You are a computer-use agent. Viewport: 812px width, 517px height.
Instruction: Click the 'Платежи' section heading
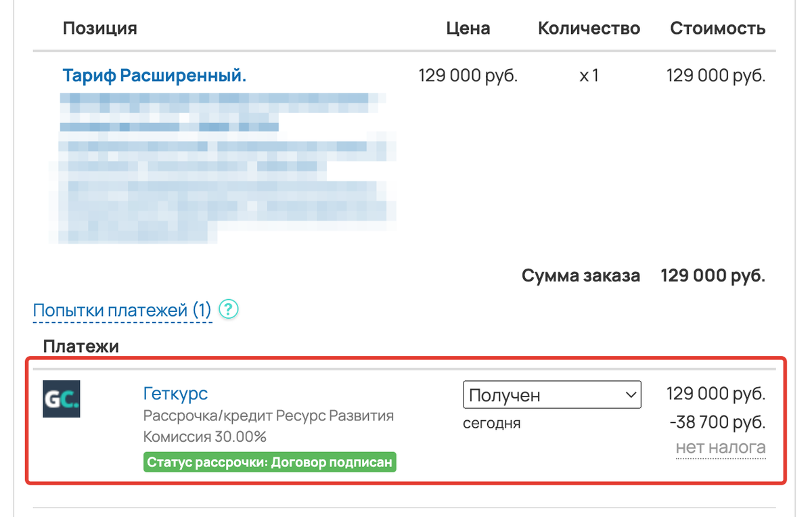coord(81,347)
